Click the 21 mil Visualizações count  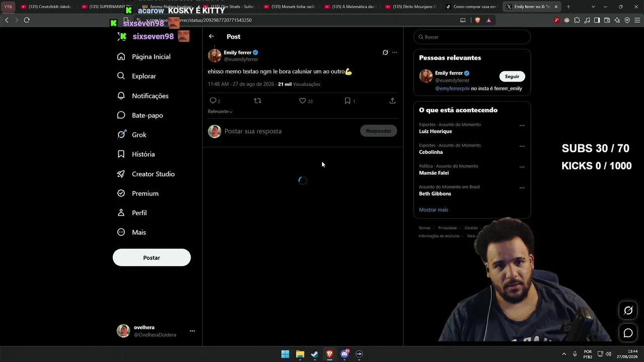pyautogui.click(x=299, y=84)
